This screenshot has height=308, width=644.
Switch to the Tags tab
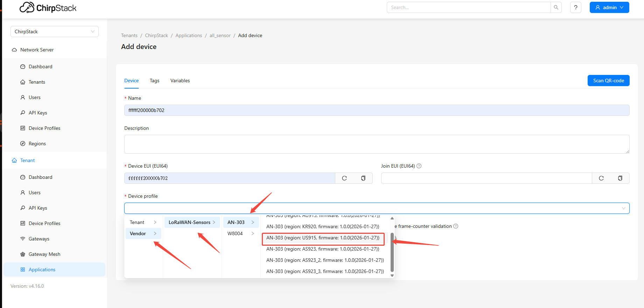tap(154, 80)
